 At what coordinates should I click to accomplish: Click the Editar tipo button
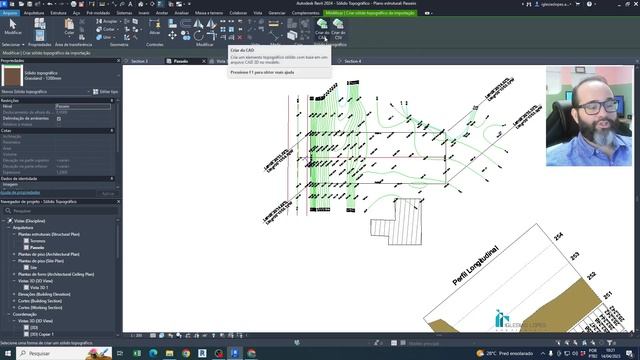(105, 92)
